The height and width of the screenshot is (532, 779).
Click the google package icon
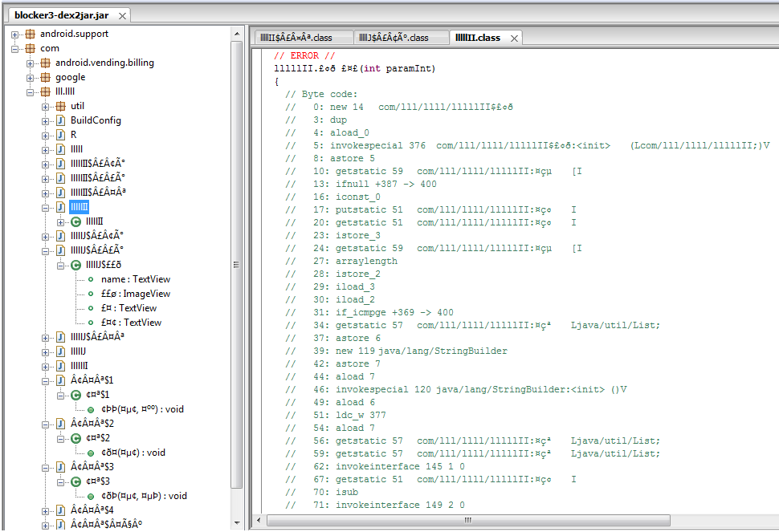click(46, 77)
